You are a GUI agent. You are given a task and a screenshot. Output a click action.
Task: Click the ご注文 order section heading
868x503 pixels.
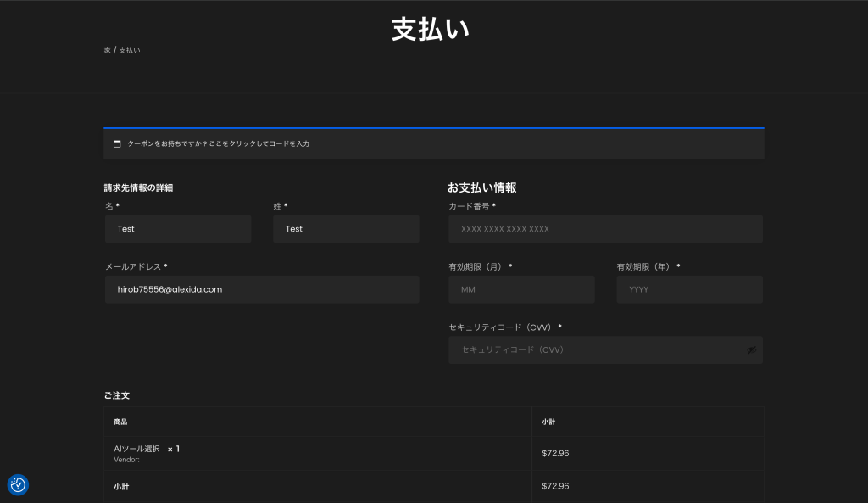click(x=116, y=395)
